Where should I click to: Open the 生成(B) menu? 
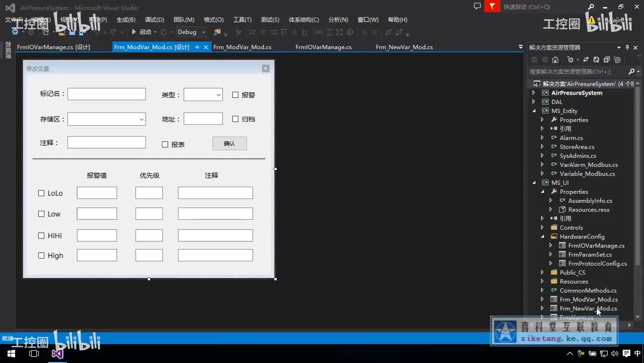[126, 20]
